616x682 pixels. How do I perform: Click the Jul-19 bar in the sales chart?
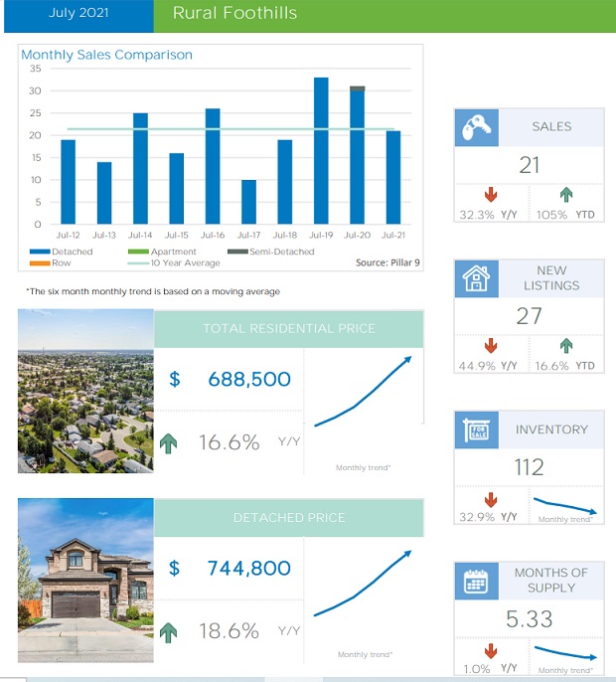[x=321, y=150]
